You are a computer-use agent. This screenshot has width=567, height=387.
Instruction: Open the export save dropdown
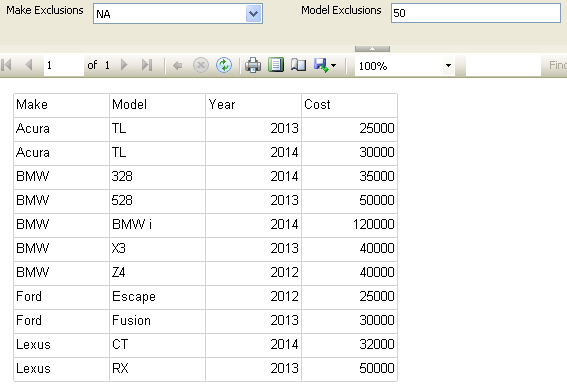(325, 65)
